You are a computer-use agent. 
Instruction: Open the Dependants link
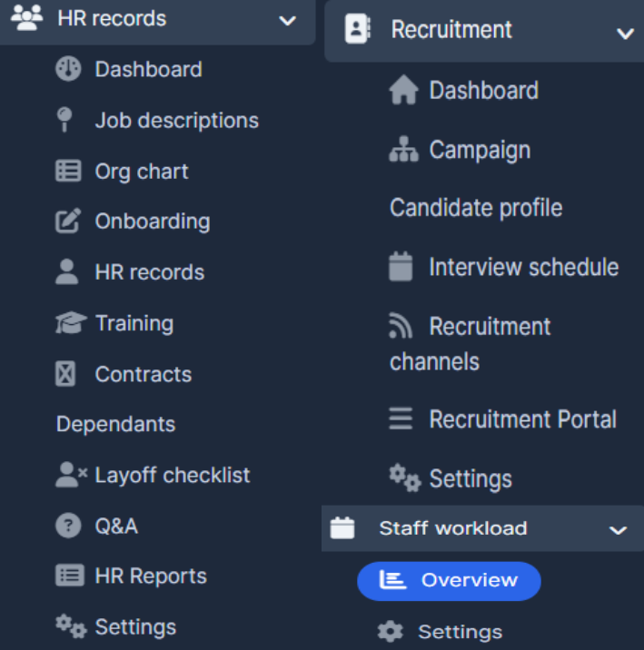pyautogui.click(x=115, y=424)
